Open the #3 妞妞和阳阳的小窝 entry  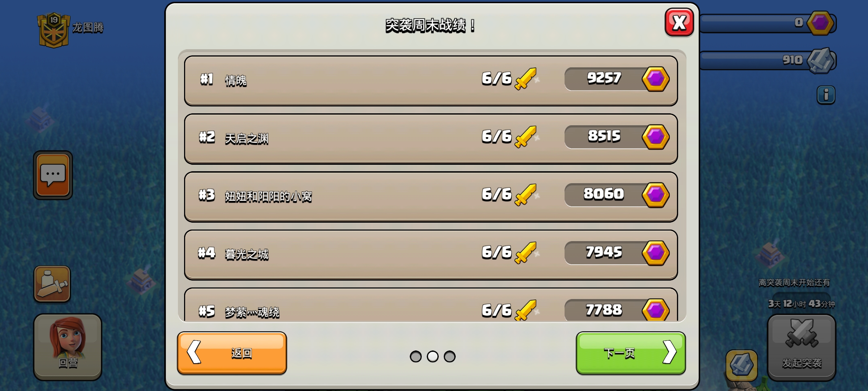[x=431, y=197]
